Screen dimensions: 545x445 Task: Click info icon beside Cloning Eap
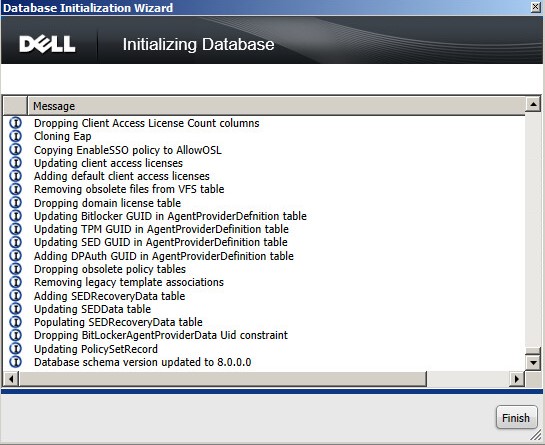pos(15,136)
